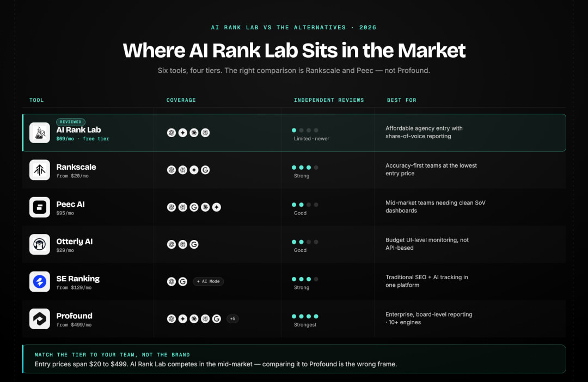This screenshot has width=588, height=382.
Task: Click the '$29/mo' price
Action: click(x=65, y=250)
